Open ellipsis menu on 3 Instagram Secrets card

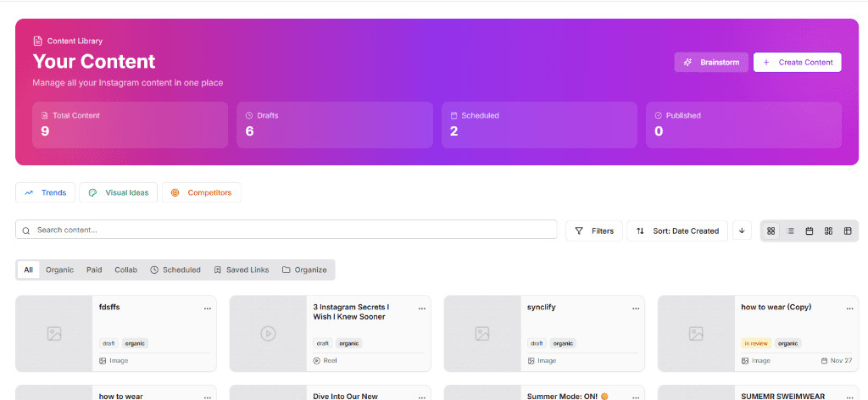pos(421,308)
